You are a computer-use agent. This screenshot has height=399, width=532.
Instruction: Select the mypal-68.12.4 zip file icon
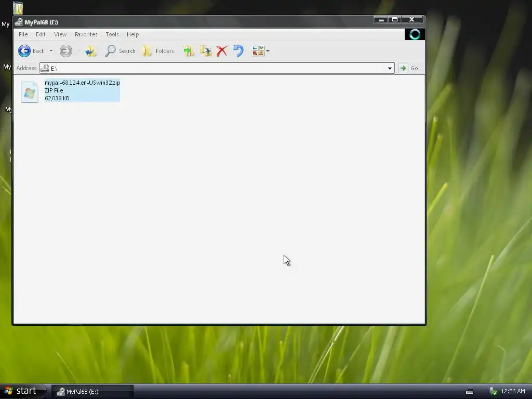point(30,91)
